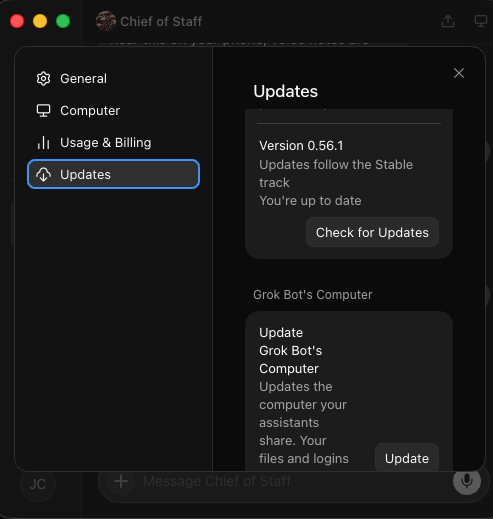Viewport: 493px width, 519px height.
Task: Open the General settings section
Action: pyautogui.click(x=113, y=79)
